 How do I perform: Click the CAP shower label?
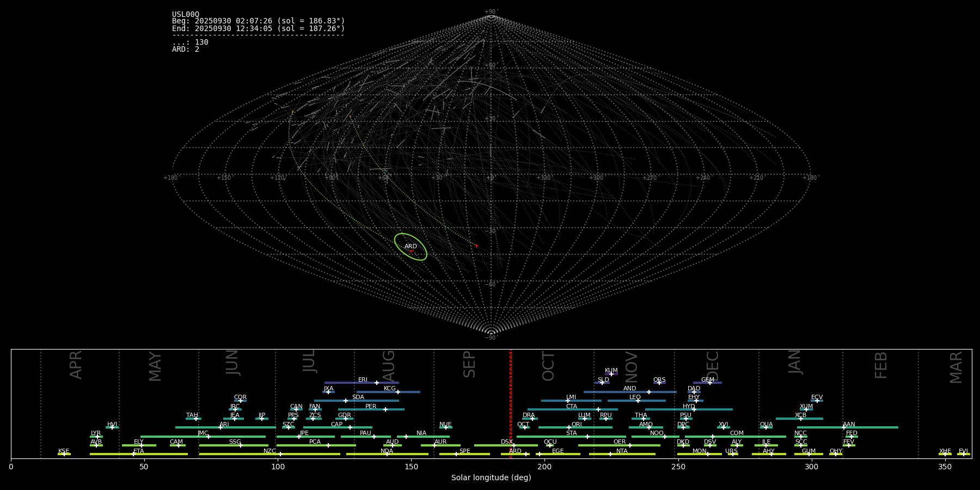337,424
